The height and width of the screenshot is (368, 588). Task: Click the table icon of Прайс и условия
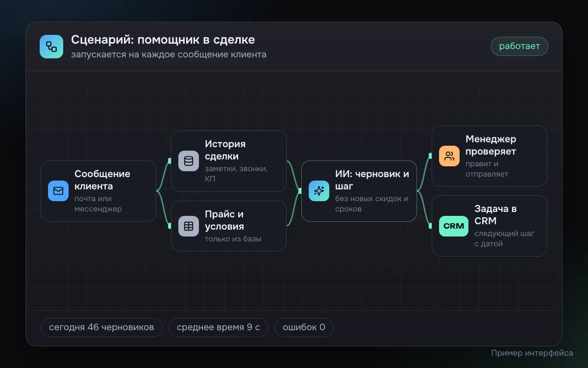[189, 226]
